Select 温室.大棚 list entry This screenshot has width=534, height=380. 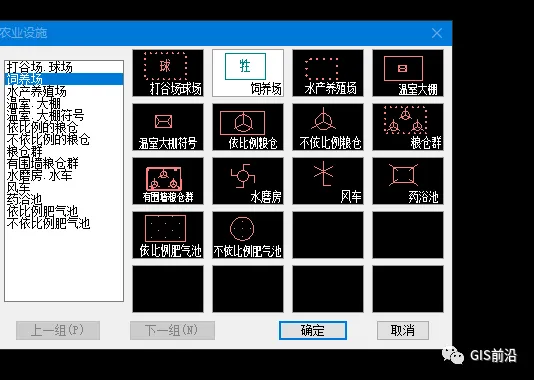64,103
